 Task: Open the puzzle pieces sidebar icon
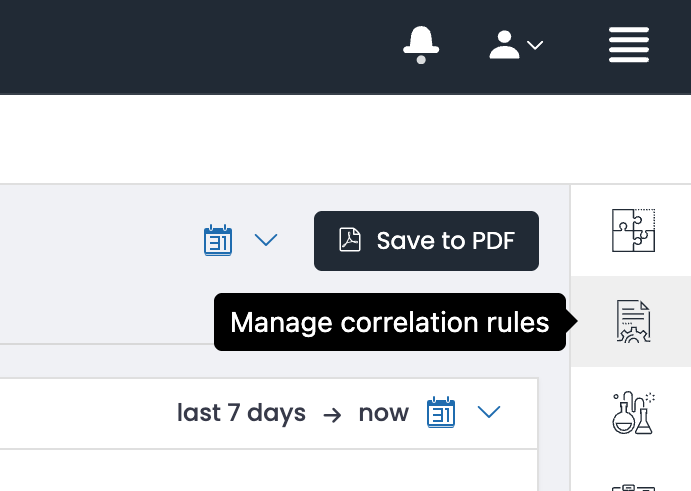(633, 231)
